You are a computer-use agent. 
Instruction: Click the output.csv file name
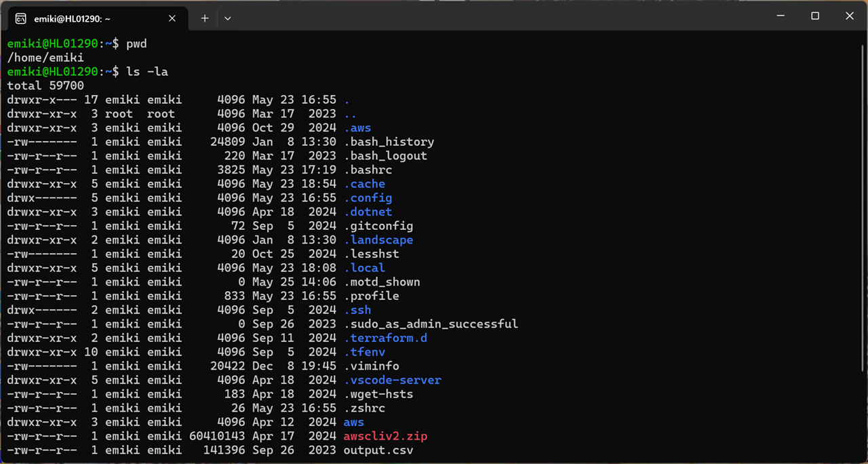[x=378, y=450]
